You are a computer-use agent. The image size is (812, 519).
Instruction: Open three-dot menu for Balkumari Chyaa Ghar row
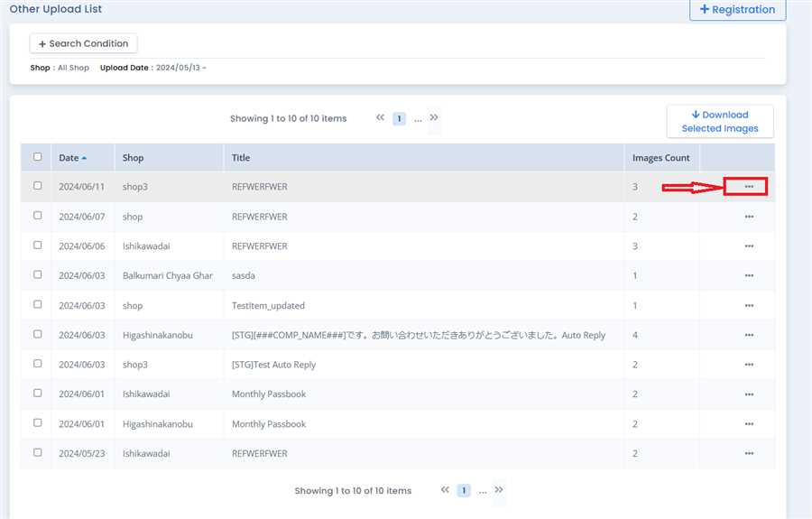pyautogui.click(x=749, y=275)
